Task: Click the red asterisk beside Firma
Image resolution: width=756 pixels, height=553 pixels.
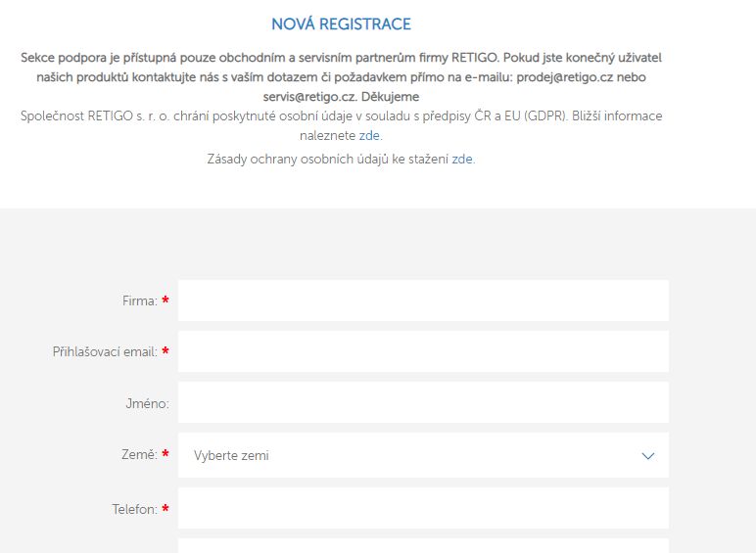Action: (x=165, y=300)
